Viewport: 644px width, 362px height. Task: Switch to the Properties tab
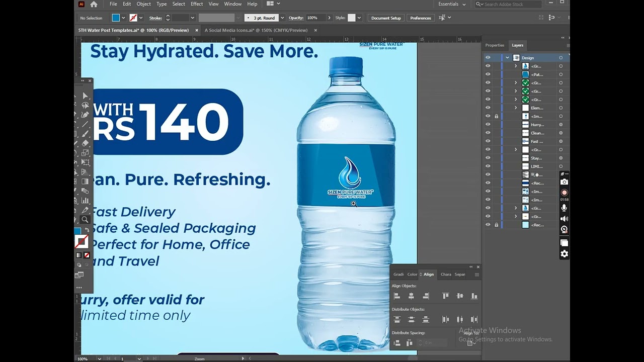(495, 45)
